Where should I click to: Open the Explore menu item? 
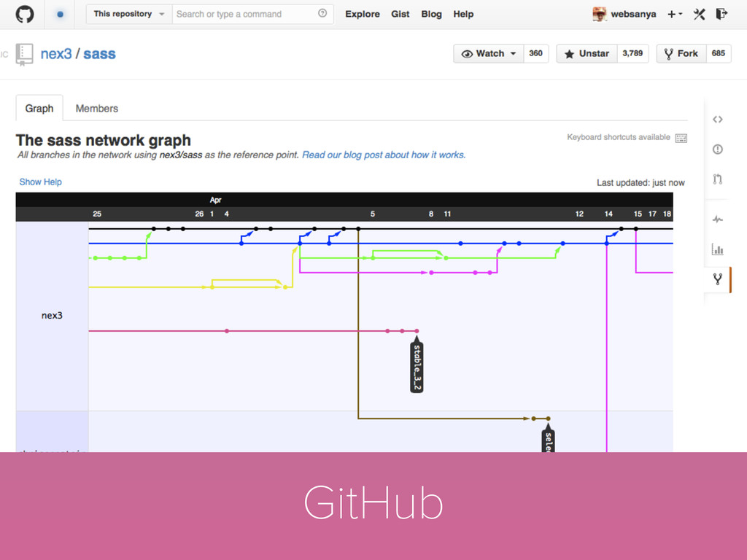pyautogui.click(x=363, y=15)
